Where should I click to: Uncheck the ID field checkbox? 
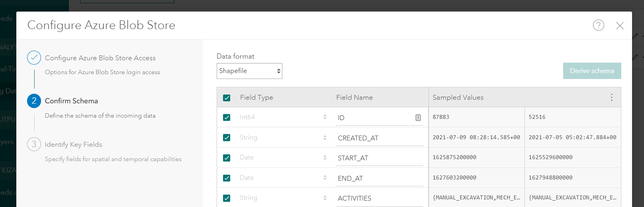[x=227, y=117]
